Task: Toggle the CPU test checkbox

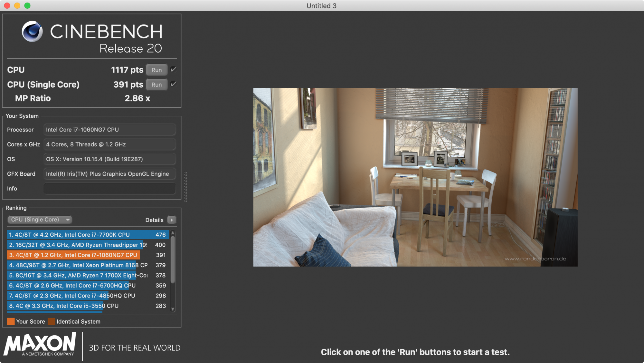Action: tap(173, 69)
